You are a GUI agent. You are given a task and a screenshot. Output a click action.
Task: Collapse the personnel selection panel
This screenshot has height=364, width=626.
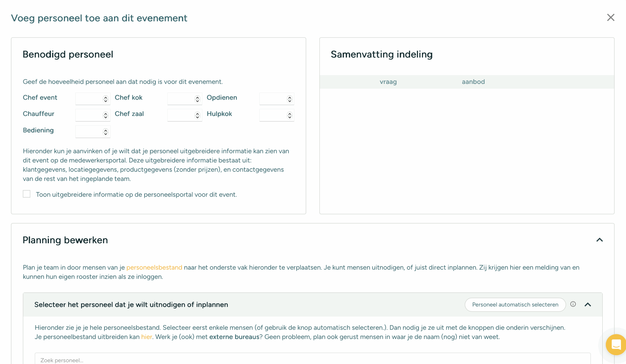[x=588, y=305]
